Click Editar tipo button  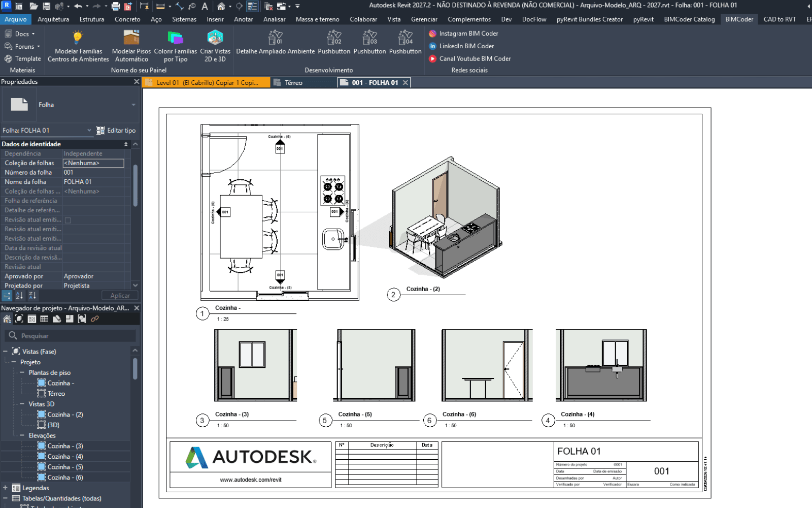(116, 131)
